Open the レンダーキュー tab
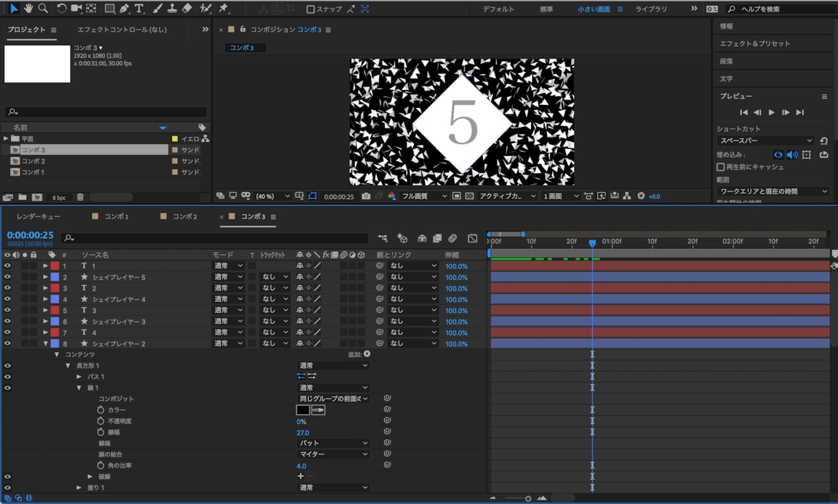Viewport: 838px width, 504px height. (x=38, y=216)
